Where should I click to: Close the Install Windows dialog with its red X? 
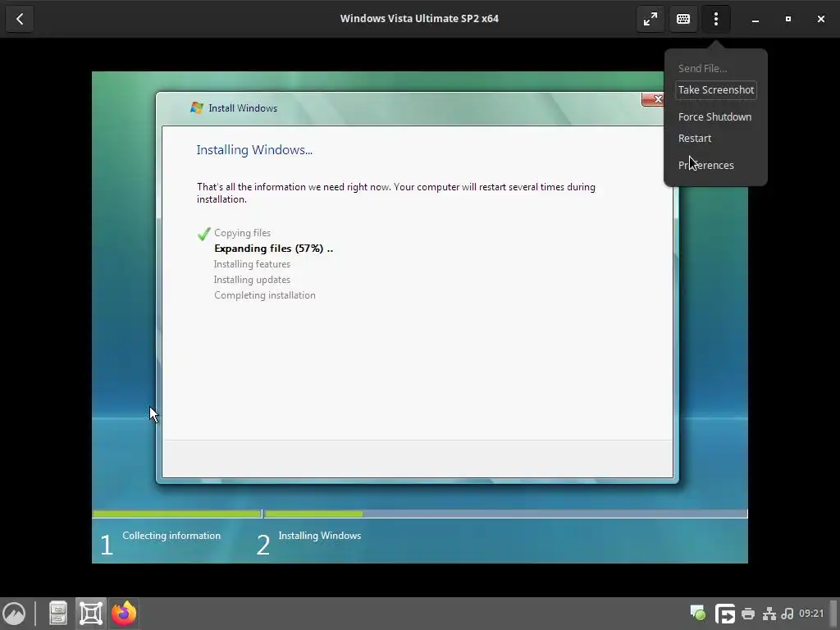[x=653, y=99]
